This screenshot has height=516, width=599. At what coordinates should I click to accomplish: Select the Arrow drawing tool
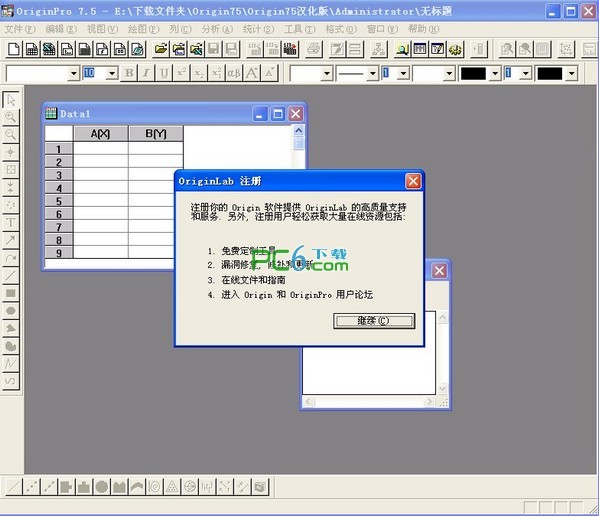[11, 240]
